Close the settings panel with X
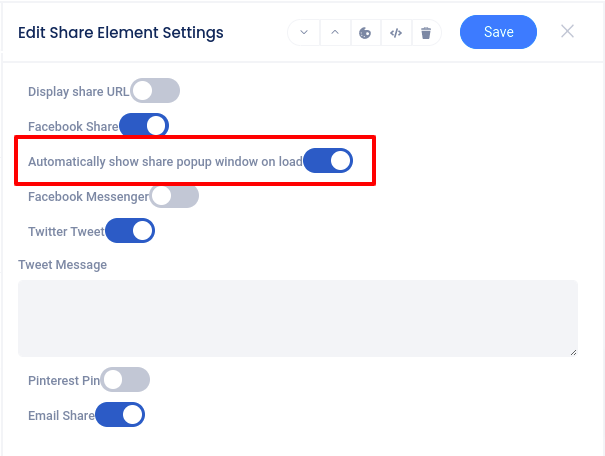Viewport: 605px width, 456px height. pos(567,31)
